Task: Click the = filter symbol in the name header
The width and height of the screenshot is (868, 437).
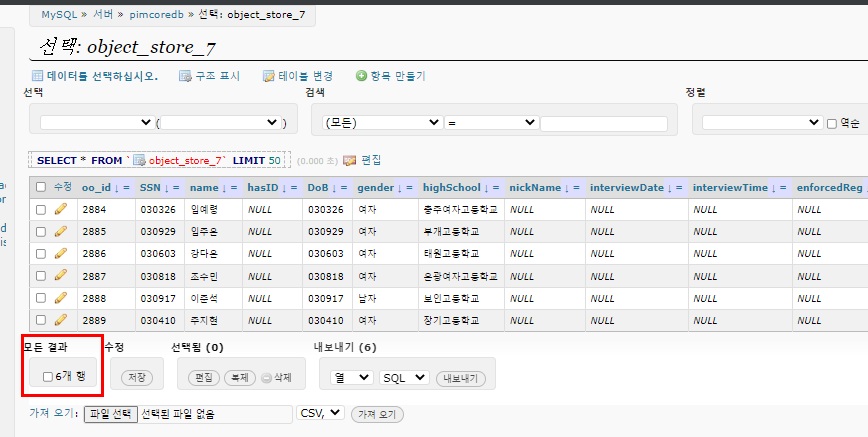Action: 234,188
